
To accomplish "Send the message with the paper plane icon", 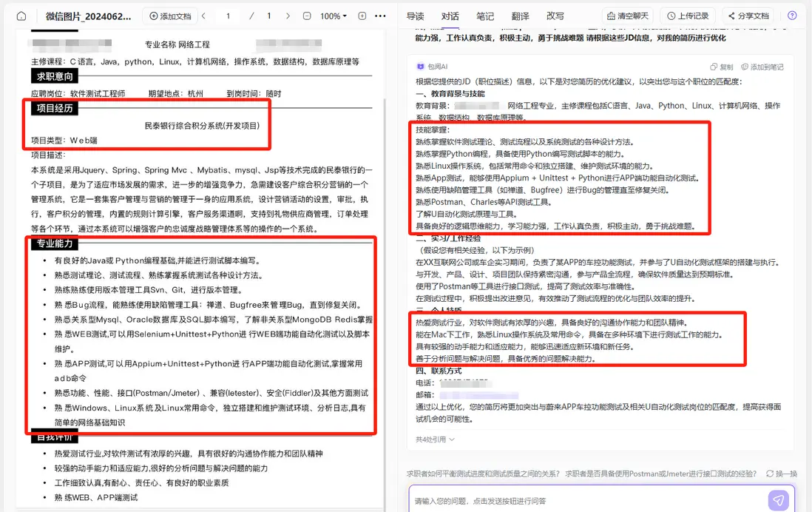I will pyautogui.click(x=778, y=500).
